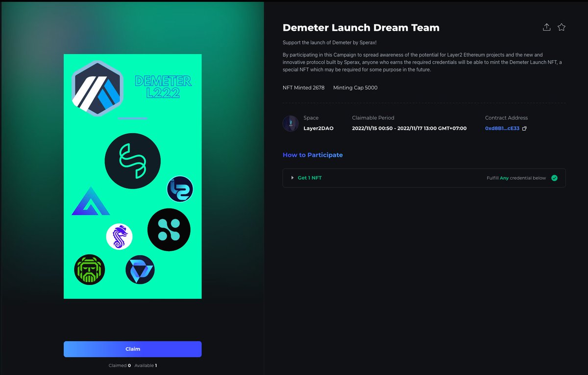The width and height of the screenshot is (588, 375).
Task: Click the purple seahorse logo on the artwork
Action: click(120, 236)
